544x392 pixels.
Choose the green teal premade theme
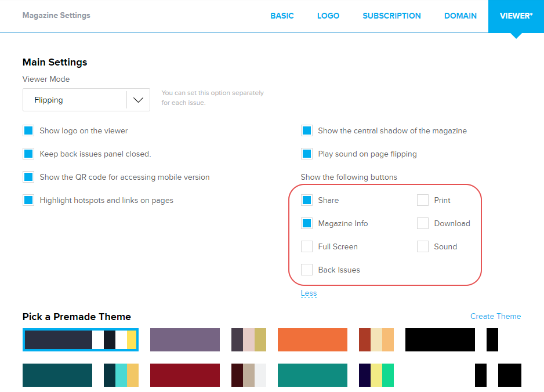tap(312, 375)
